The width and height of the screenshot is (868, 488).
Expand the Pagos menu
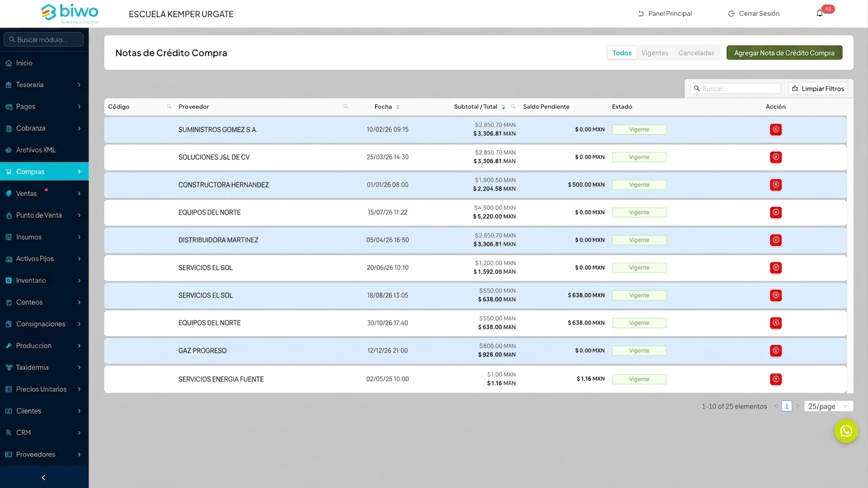[x=45, y=106]
